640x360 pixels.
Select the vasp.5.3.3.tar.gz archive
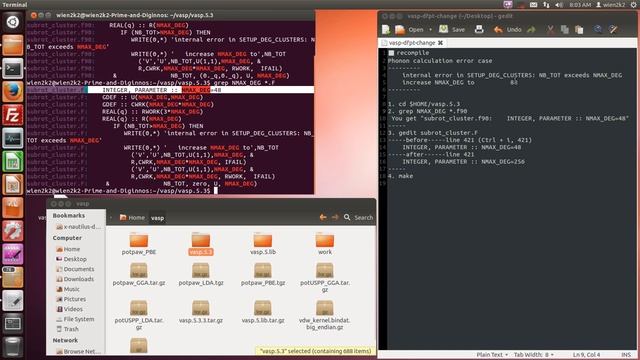(x=201, y=312)
